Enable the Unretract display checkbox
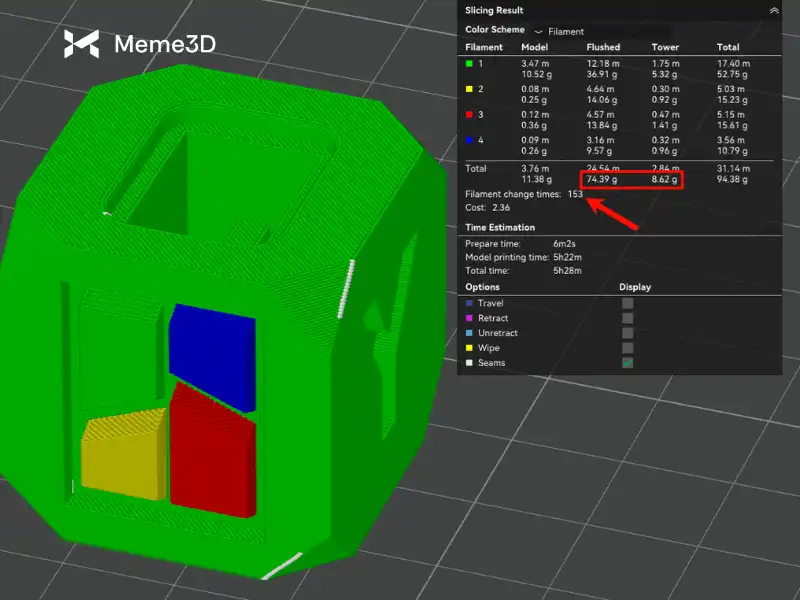 627,333
